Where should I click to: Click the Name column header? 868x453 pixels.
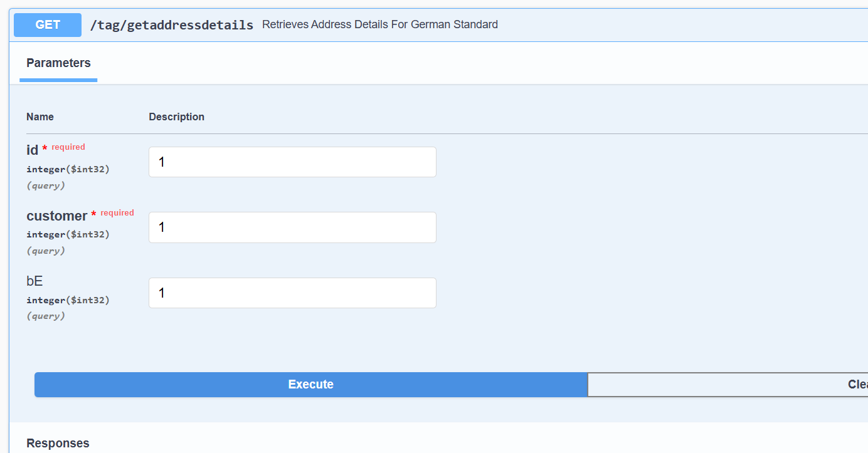pyautogui.click(x=40, y=117)
